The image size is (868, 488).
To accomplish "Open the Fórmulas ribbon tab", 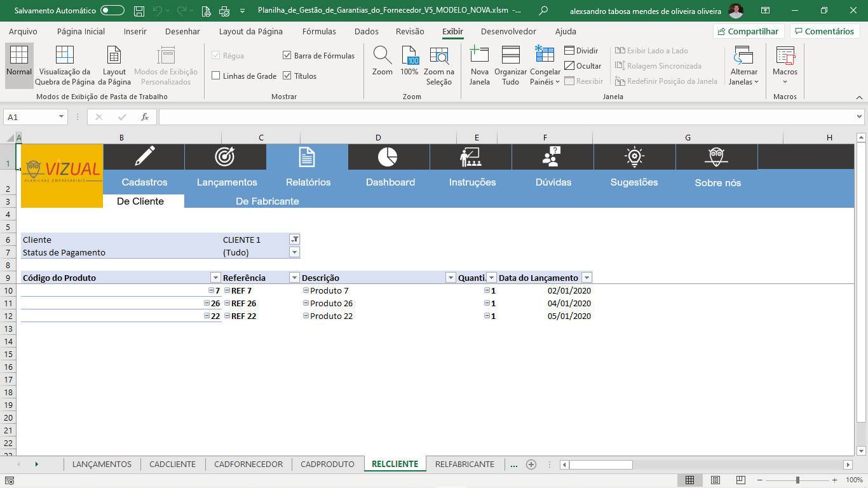I will click(319, 31).
